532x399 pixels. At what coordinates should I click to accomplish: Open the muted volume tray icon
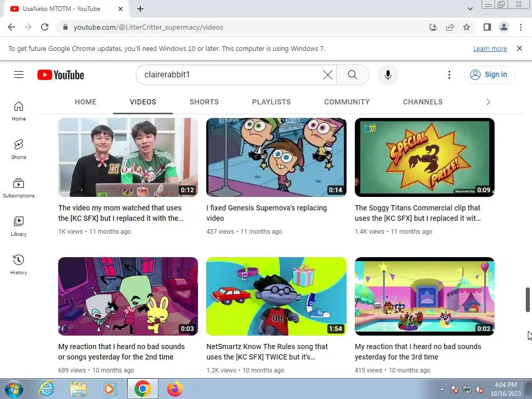coord(480,390)
